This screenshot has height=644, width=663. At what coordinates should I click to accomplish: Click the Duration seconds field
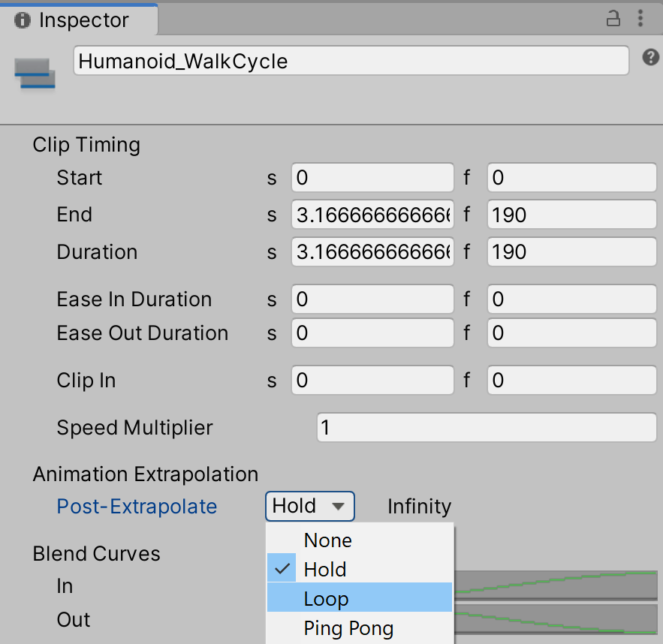[x=372, y=251]
